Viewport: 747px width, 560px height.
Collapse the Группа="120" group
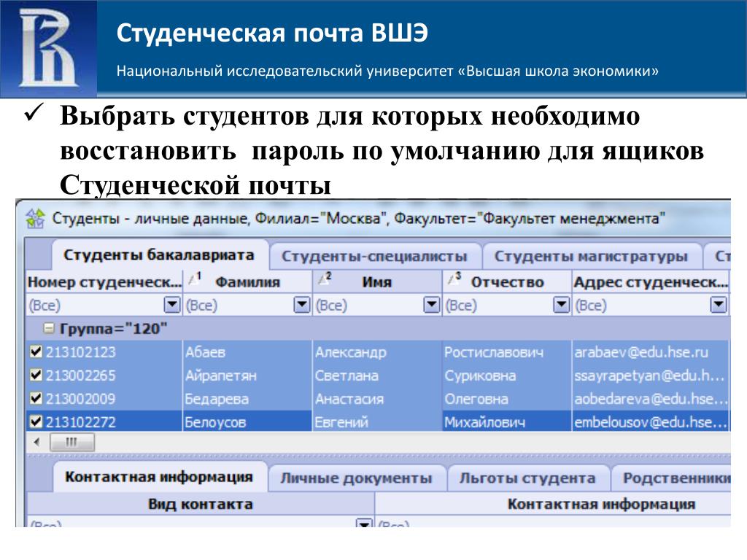click(49, 328)
